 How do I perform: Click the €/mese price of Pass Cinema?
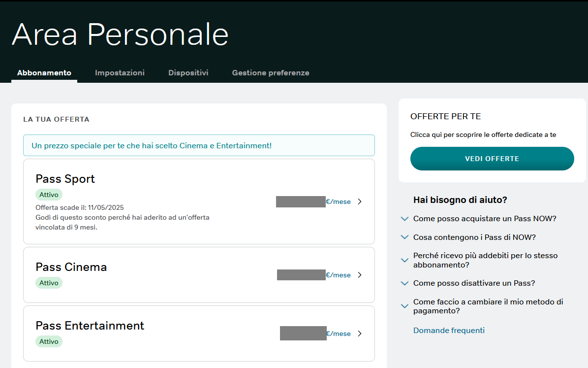pos(338,275)
